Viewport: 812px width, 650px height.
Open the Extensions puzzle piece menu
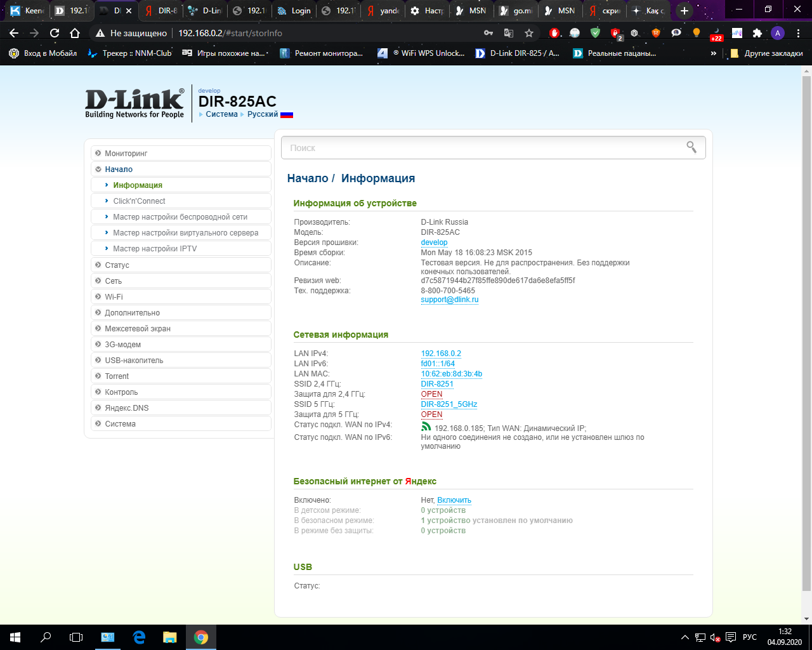757,33
